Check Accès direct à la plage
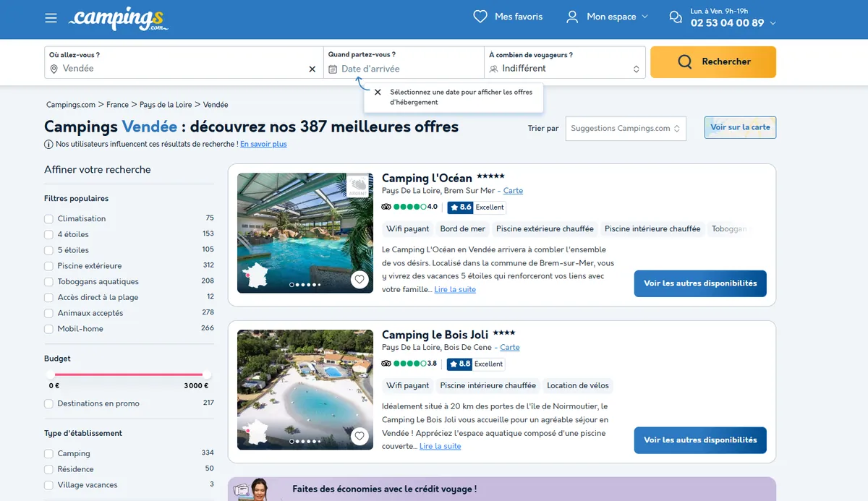Image resolution: width=868 pixels, height=501 pixels. click(48, 298)
